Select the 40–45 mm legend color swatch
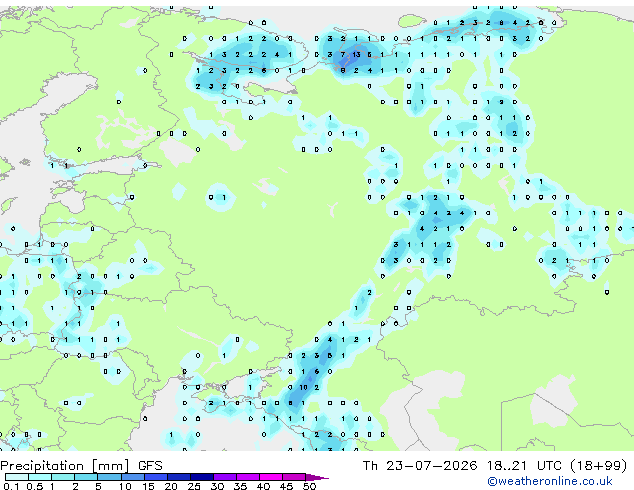Viewport: 634px width, 490px height. 271,477
